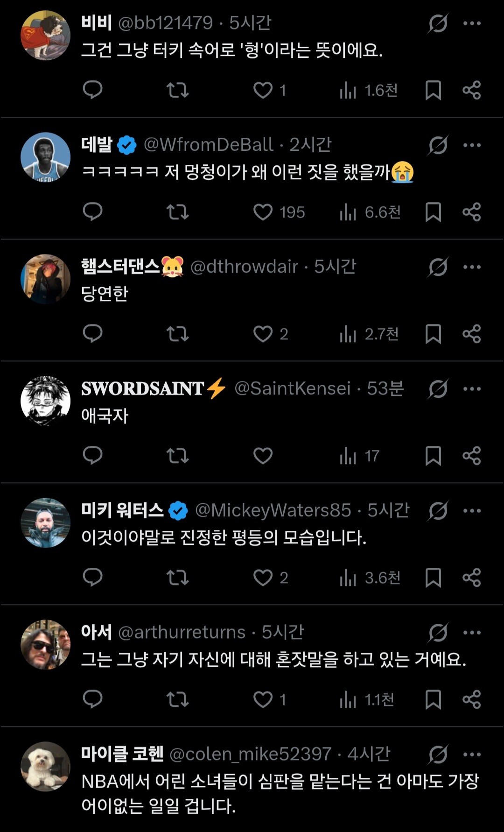
Task: Bookmark 비비's tweet
Action: pyautogui.click(x=433, y=90)
